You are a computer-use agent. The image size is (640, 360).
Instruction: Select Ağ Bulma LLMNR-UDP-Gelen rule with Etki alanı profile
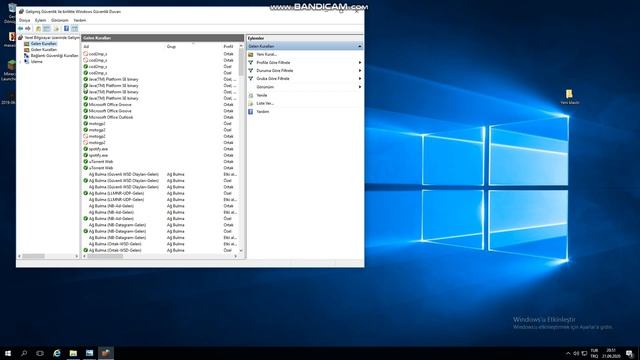pos(160,200)
